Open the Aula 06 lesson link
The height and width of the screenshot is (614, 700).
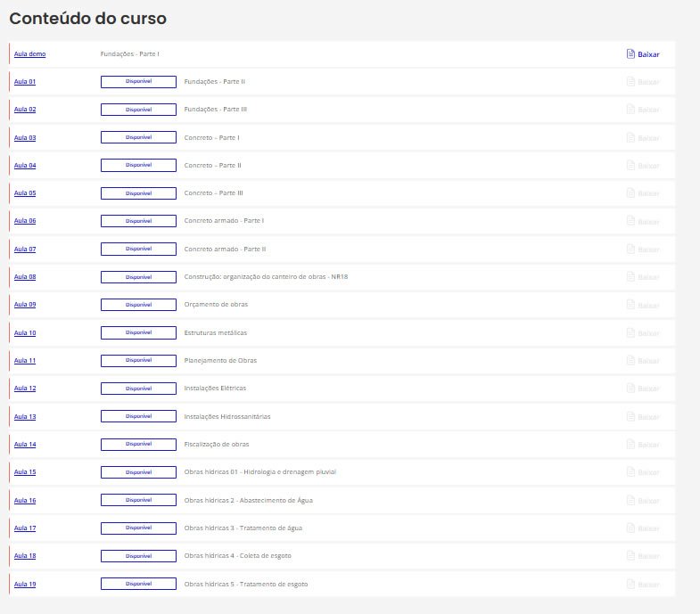25,221
